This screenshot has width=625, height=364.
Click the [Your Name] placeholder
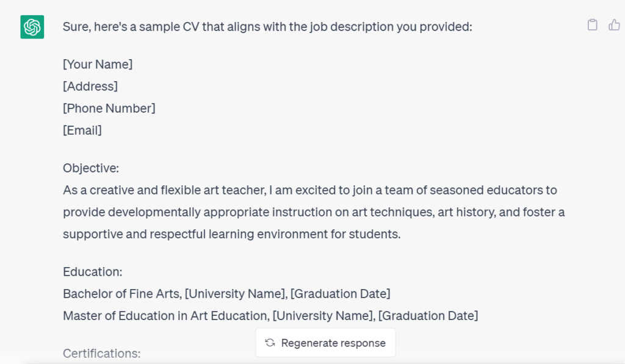coord(98,64)
